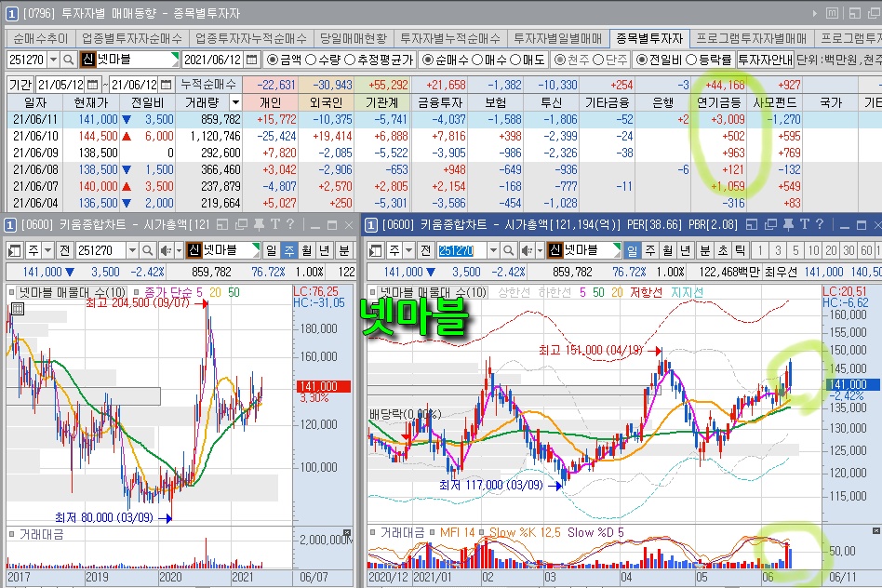
Task: Select 전일비 radio option
Action: click(x=642, y=60)
